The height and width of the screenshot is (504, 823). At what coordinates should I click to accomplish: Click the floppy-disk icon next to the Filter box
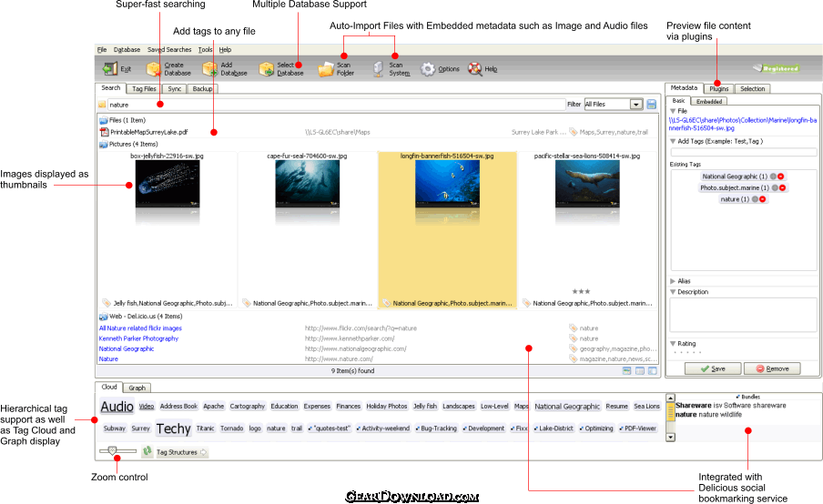(651, 105)
